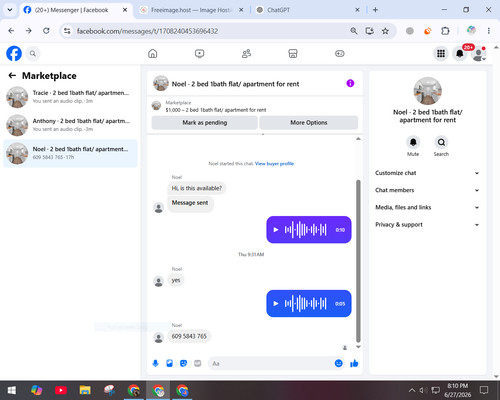The image size is (500, 400).
Task: Open View buyer profile link
Action: 274,164
